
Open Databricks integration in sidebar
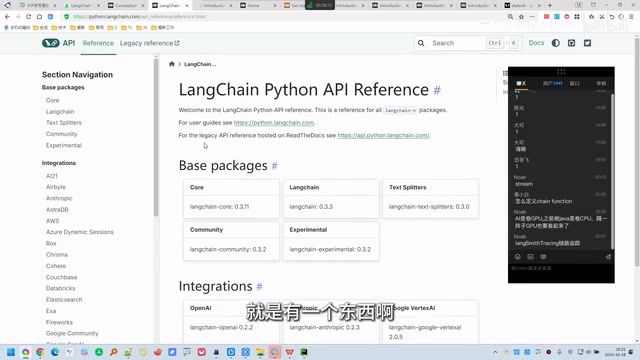pyautogui.click(x=60, y=288)
